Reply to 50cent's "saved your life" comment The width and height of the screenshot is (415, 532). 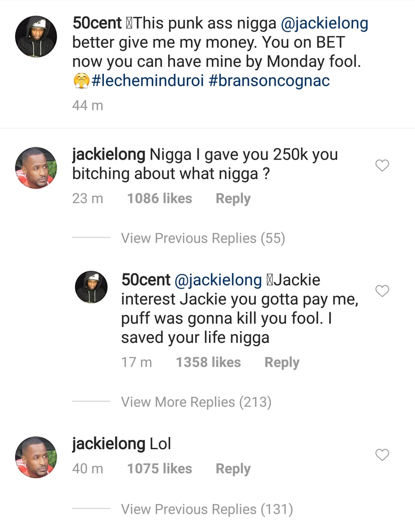[282, 363]
